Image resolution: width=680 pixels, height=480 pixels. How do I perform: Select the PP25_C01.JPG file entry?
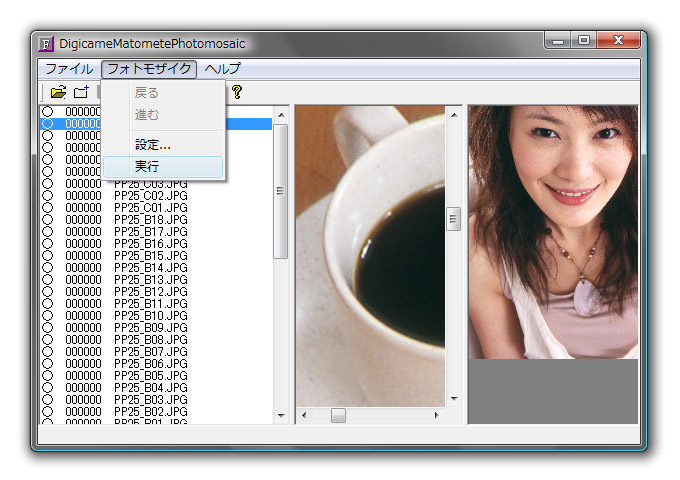click(x=150, y=208)
